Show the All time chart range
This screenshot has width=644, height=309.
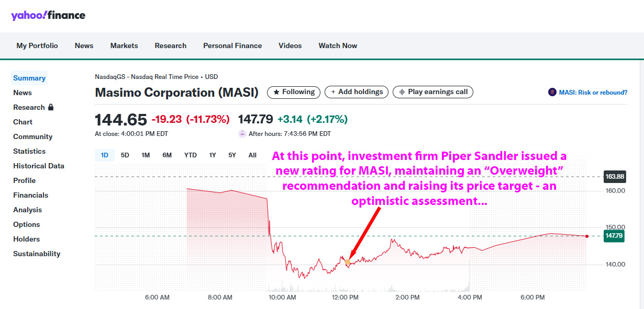tap(252, 155)
